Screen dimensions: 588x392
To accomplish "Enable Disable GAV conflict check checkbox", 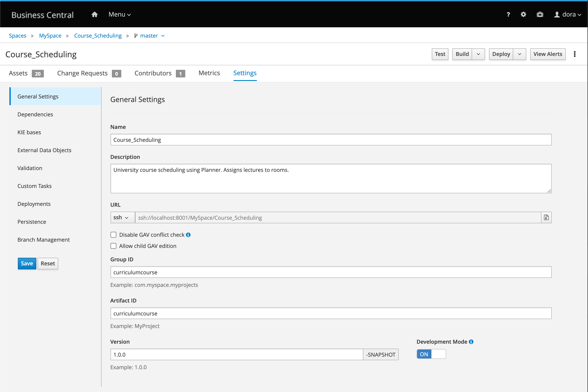I will [113, 235].
